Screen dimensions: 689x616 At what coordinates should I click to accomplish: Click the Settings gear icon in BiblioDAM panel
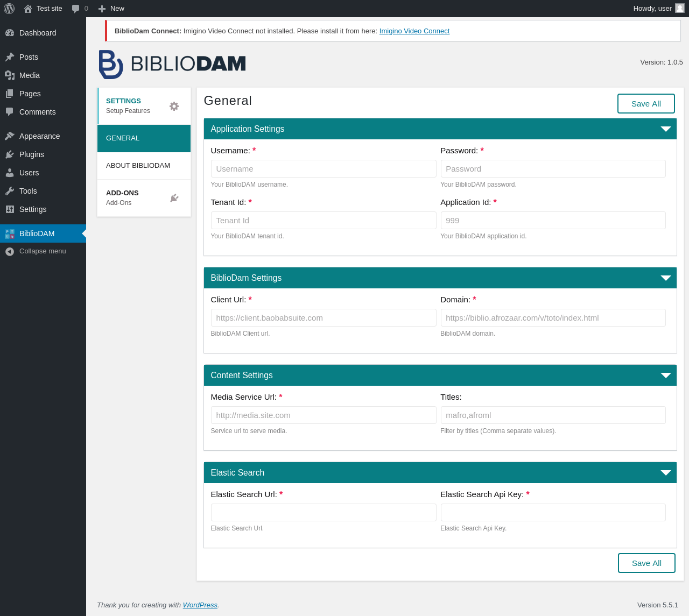click(174, 106)
